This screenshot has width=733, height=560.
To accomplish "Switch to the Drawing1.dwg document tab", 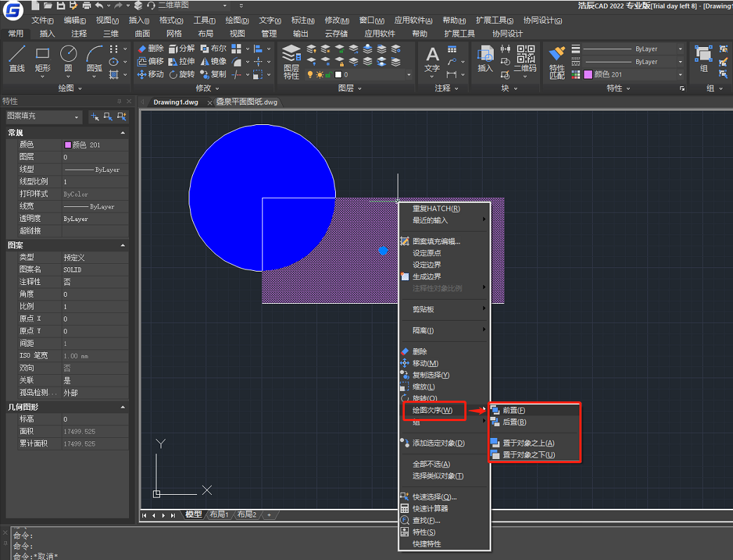I will [x=176, y=102].
